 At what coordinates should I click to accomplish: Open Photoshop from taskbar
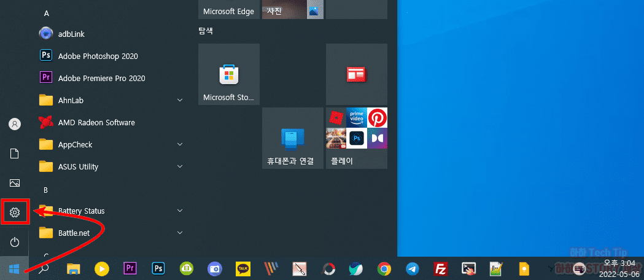point(158,268)
